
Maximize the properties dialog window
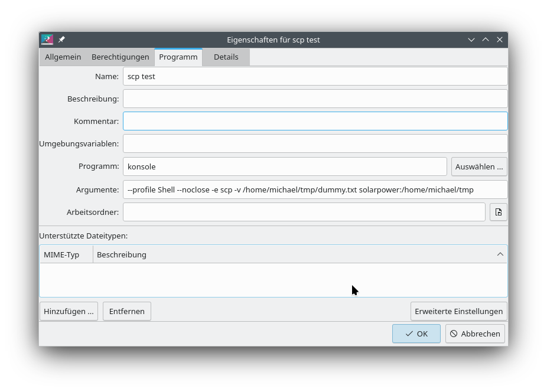(x=486, y=40)
